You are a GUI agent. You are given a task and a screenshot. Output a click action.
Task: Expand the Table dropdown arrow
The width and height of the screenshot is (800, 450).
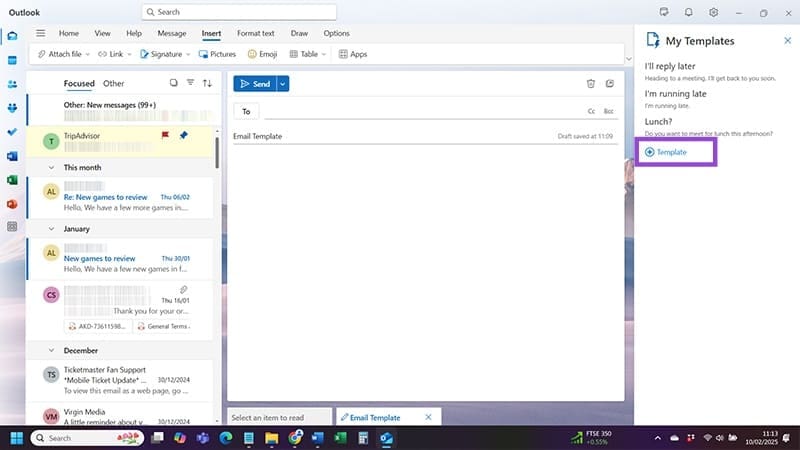pyautogui.click(x=323, y=55)
